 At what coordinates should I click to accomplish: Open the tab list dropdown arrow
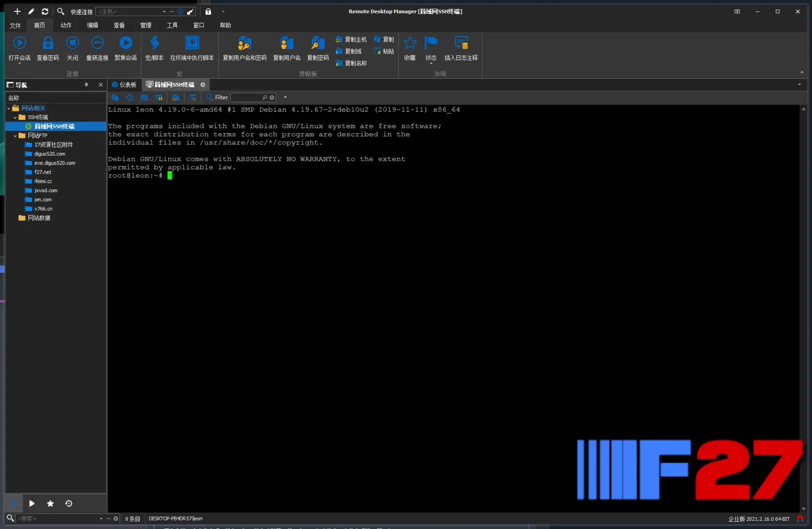800,85
